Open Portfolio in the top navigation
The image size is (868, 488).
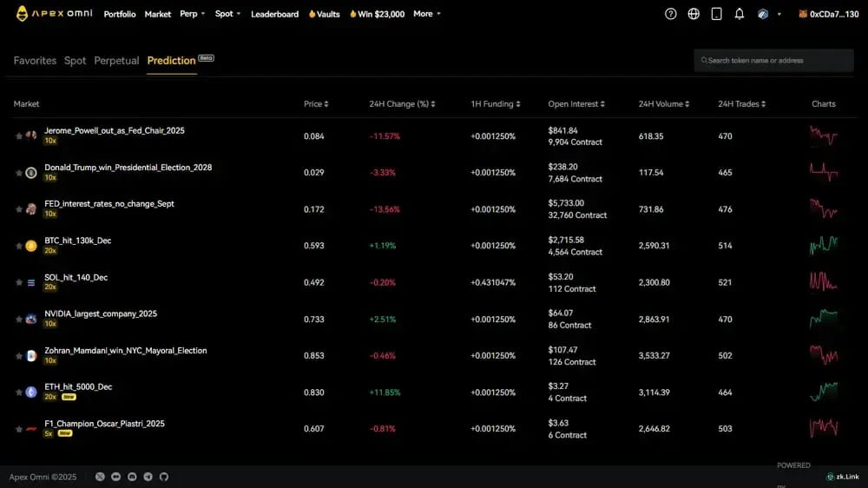(120, 14)
